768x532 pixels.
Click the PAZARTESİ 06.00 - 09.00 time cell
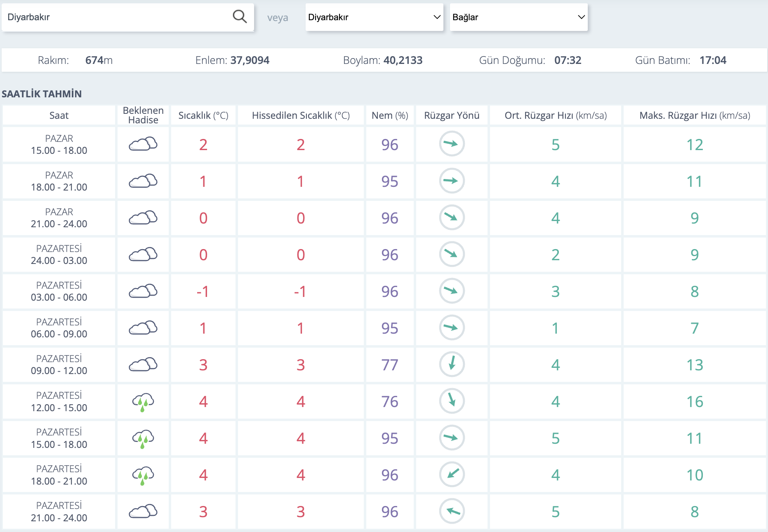click(x=59, y=328)
